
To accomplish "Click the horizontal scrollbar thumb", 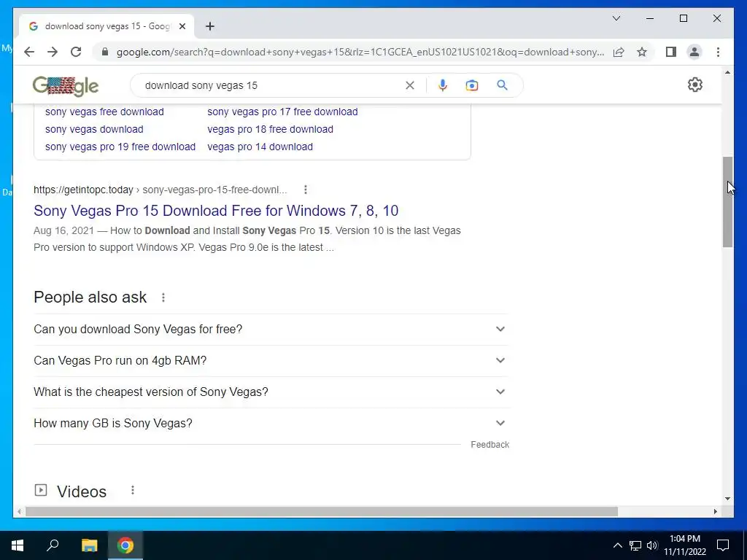I will [322, 511].
